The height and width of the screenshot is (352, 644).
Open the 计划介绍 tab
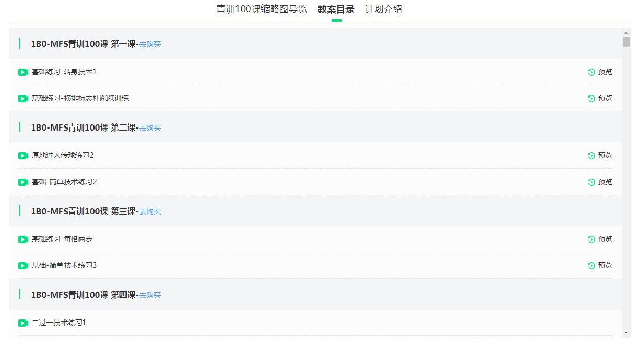tap(383, 9)
